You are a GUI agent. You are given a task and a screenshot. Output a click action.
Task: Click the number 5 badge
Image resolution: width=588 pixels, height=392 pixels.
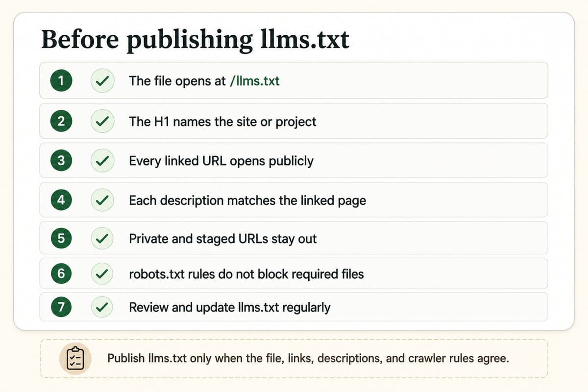click(61, 239)
